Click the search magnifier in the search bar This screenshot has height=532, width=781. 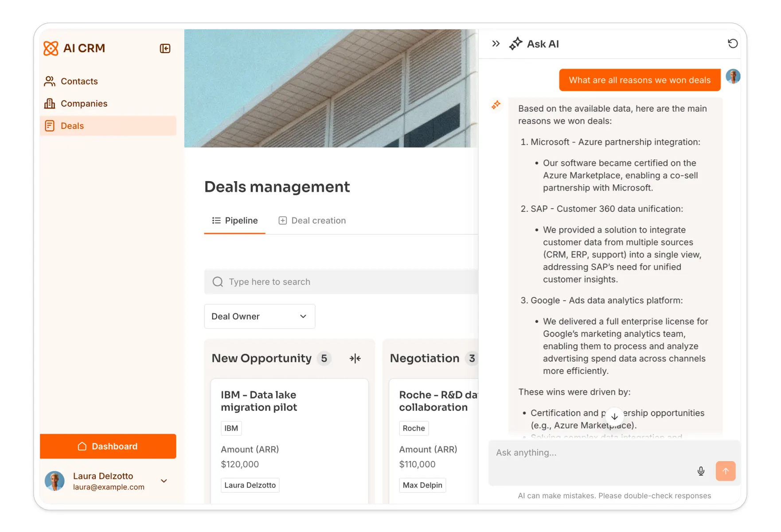(x=217, y=282)
